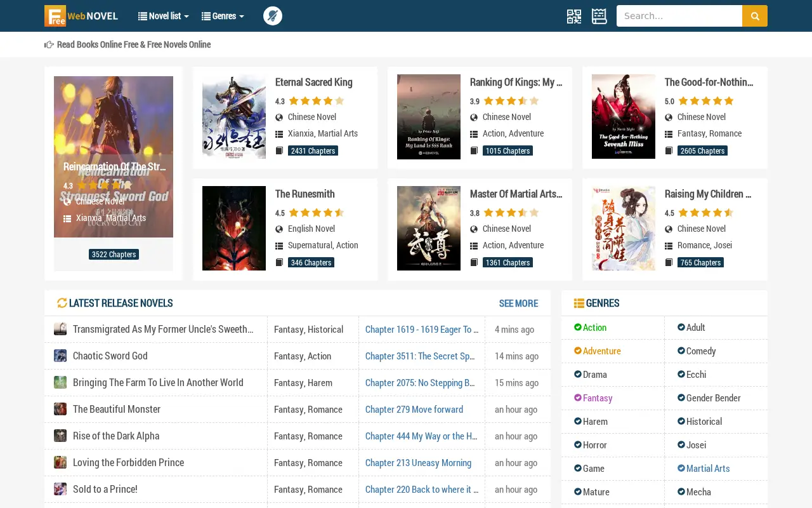Click Rise of the Dark Alpha cover icon
Viewport: 812px width, 508px height.
tap(60, 436)
